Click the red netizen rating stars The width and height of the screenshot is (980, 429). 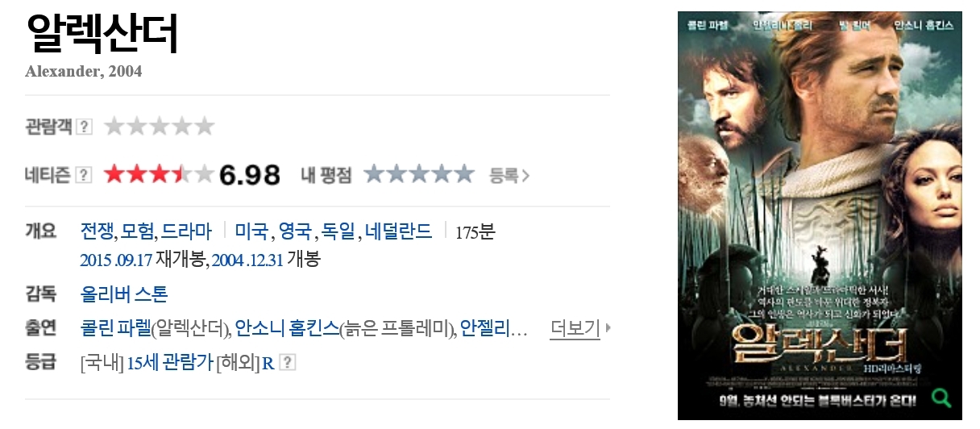tap(159, 174)
